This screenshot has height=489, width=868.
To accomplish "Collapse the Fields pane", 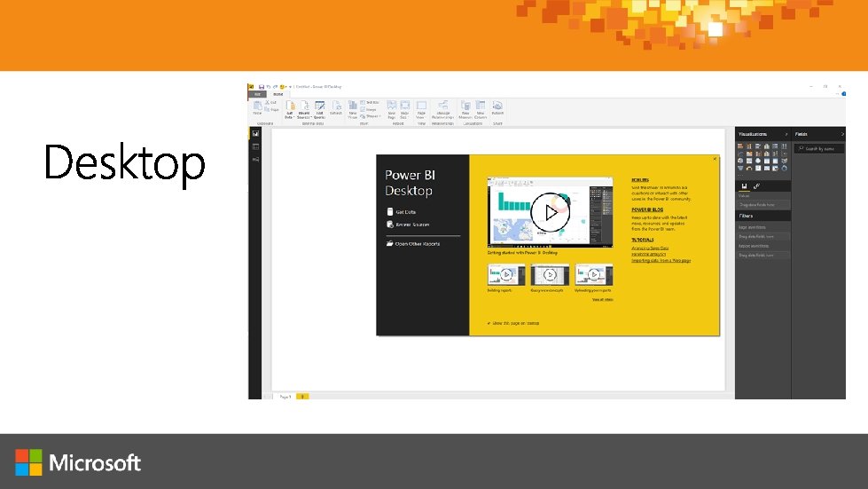I will [x=842, y=134].
